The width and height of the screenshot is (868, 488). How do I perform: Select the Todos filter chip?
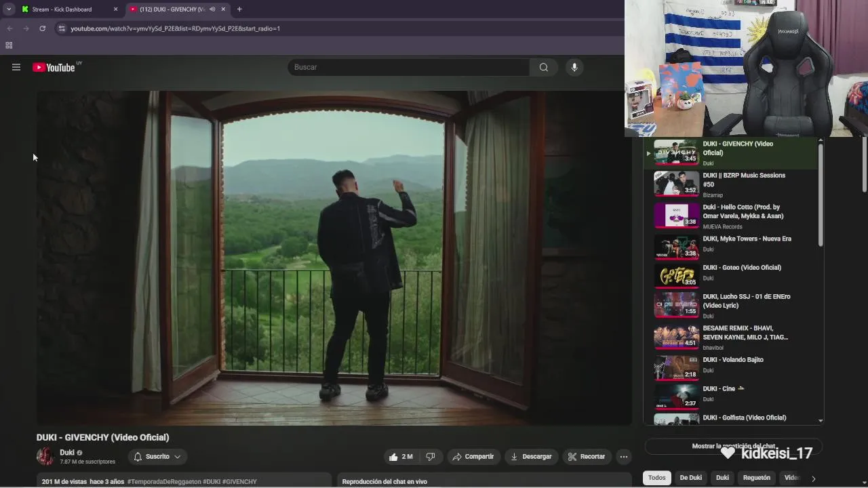click(x=656, y=478)
